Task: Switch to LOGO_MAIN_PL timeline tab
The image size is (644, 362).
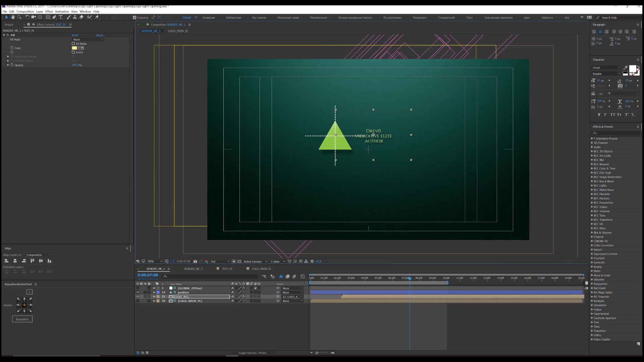Action: click(x=261, y=269)
